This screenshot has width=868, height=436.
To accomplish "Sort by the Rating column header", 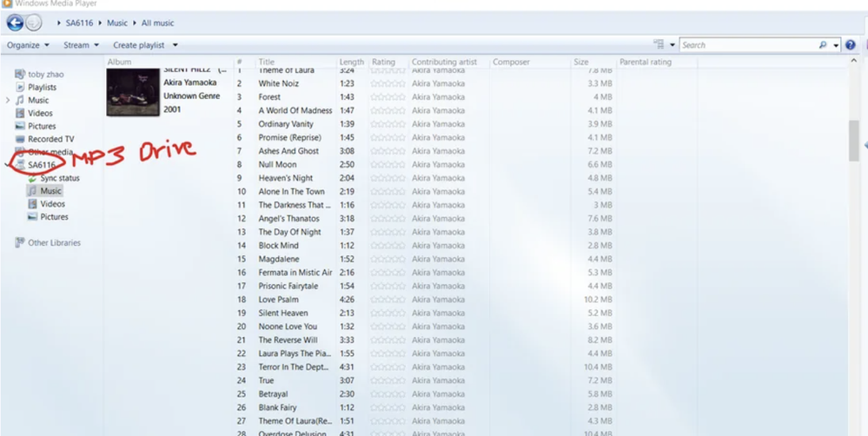I will (x=383, y=62).
